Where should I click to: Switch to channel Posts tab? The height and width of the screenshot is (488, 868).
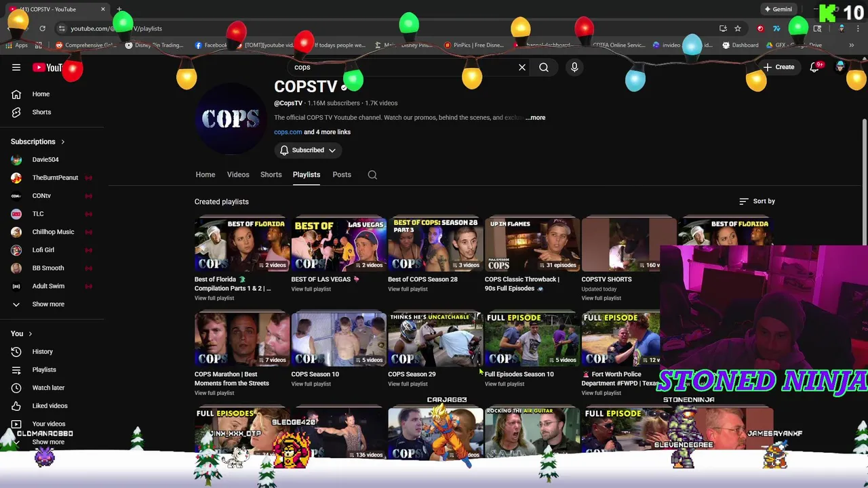[x=342, y=175]
